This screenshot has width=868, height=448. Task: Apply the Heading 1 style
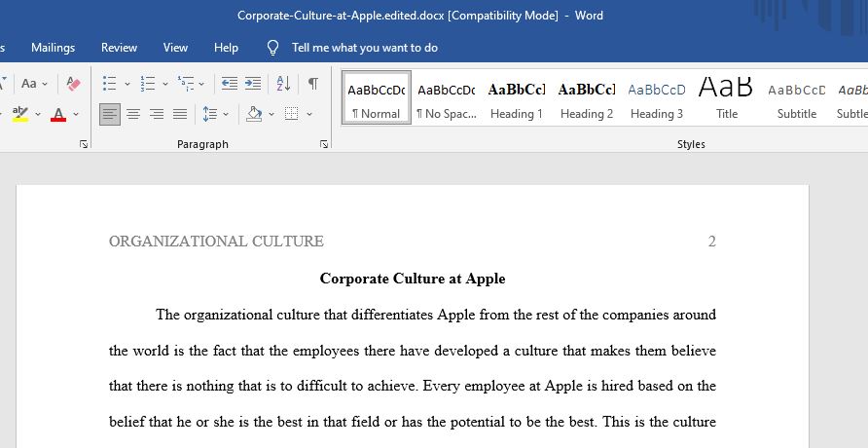coord(517,97)
